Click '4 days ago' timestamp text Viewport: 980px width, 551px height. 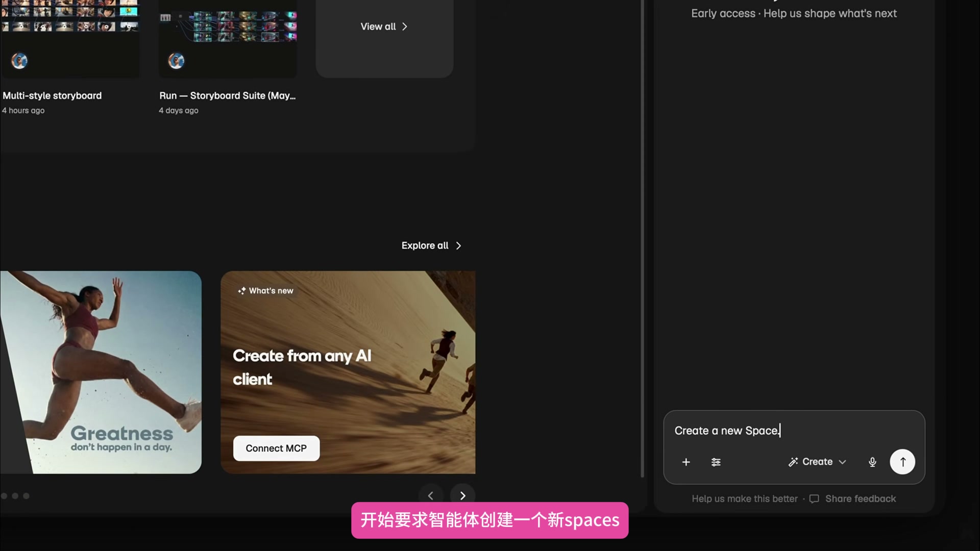click(x=178, y=110)
